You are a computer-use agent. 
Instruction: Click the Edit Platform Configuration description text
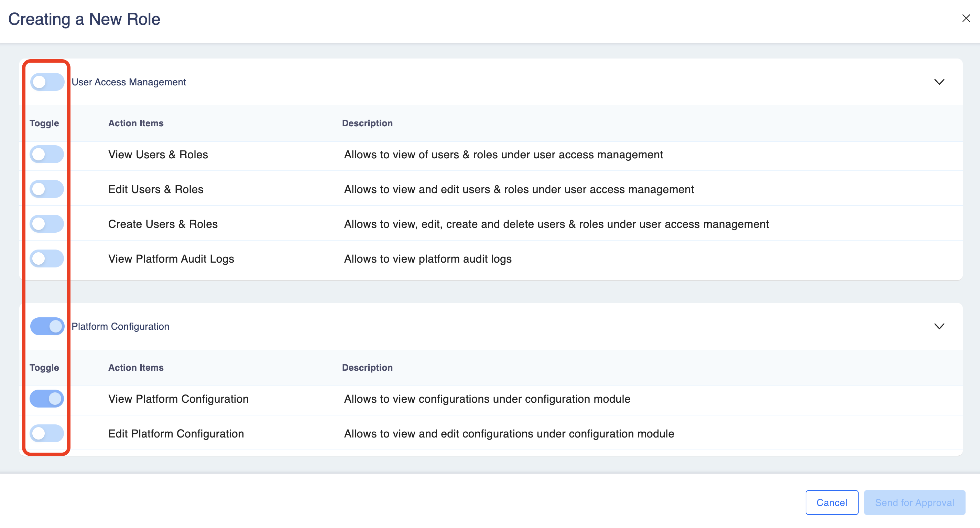509,434
